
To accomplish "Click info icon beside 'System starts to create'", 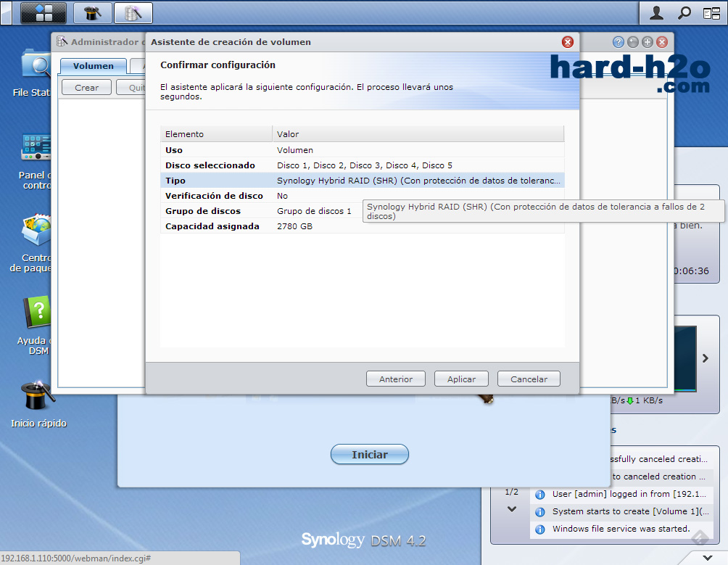I will point(540,512).
